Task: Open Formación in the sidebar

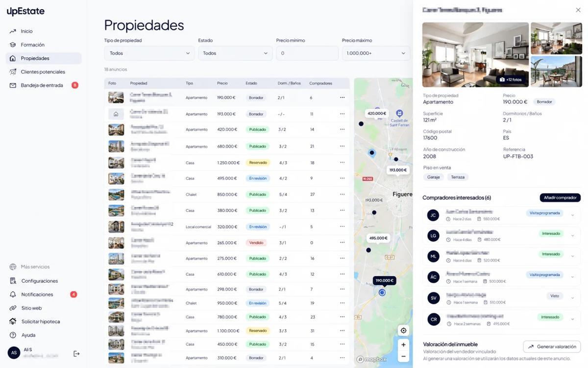Action: pos(33,45)
